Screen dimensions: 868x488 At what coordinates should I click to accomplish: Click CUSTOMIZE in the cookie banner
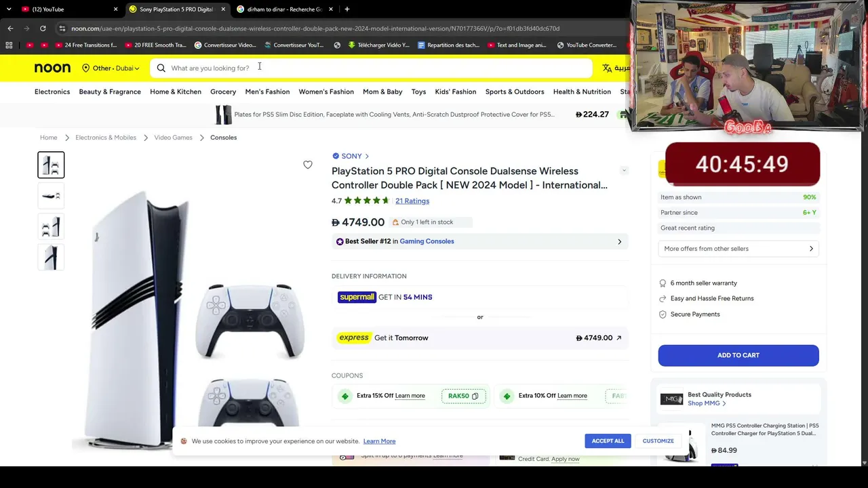[x=658, y=441]
